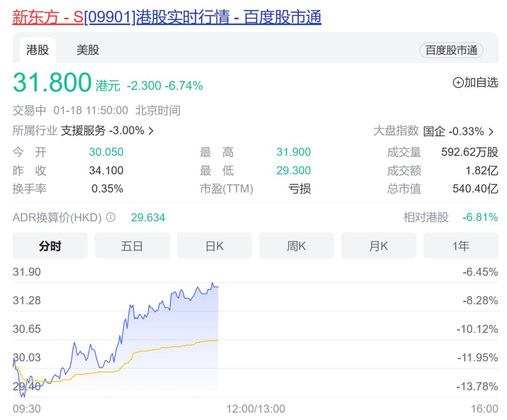Image resolution: width=507 pixels, height=420 pixels.
Task: Open 百度股市通 at the top right
Action: [x=450, y=50]
